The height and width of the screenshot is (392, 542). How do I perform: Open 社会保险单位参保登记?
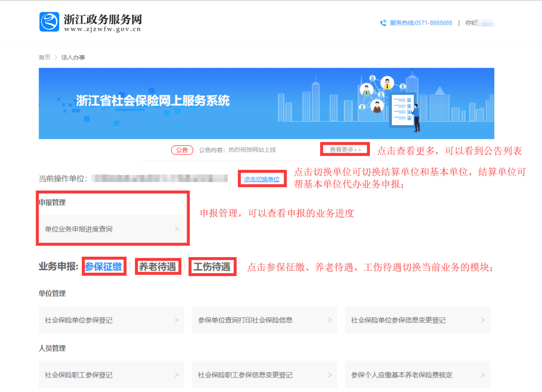click(x=111, y=320)
